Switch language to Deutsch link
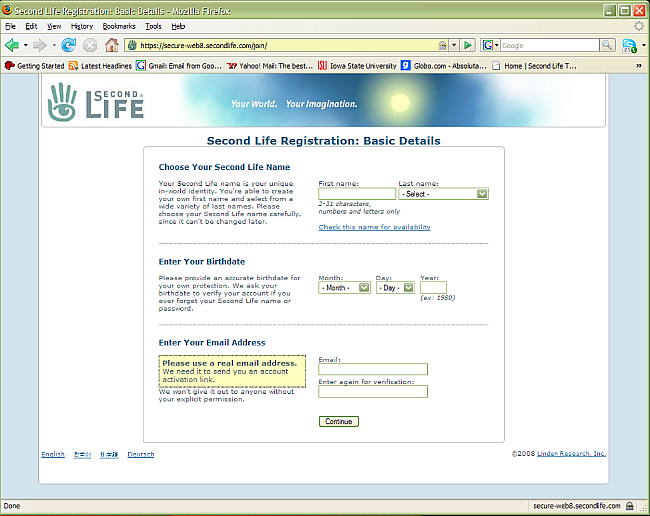The height and width of the screenshot is (516, 650). click(x=141, y=454)
